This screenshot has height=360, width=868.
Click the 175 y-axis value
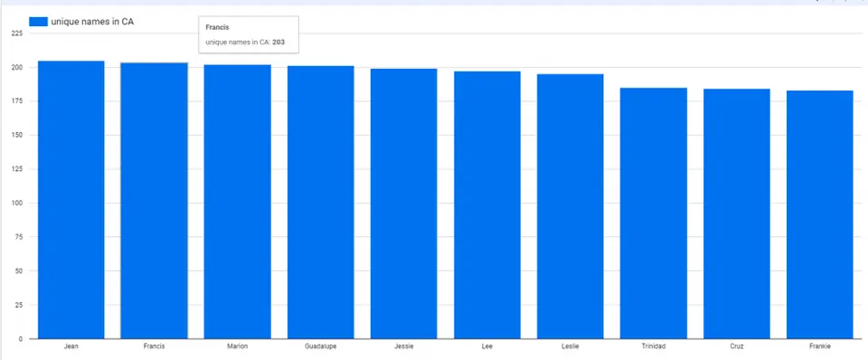(x=17, y=101)
